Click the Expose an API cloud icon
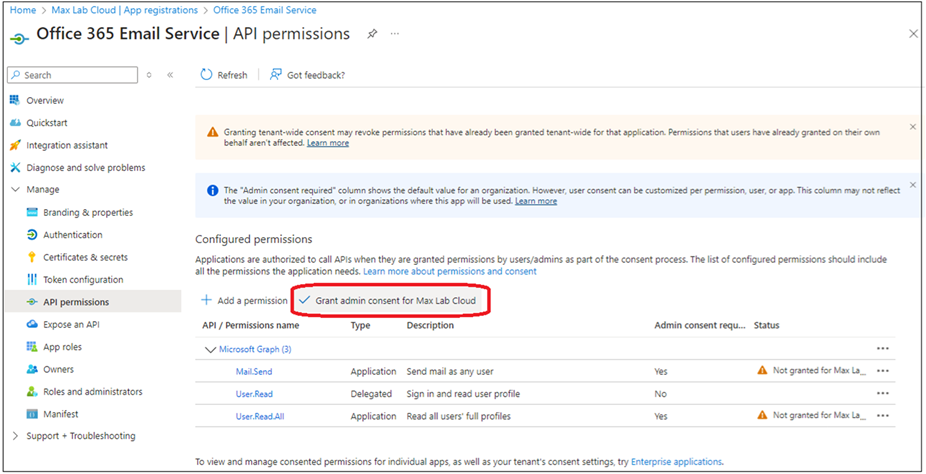This screenshot has height=474, width=926. (x=32, y=325)
